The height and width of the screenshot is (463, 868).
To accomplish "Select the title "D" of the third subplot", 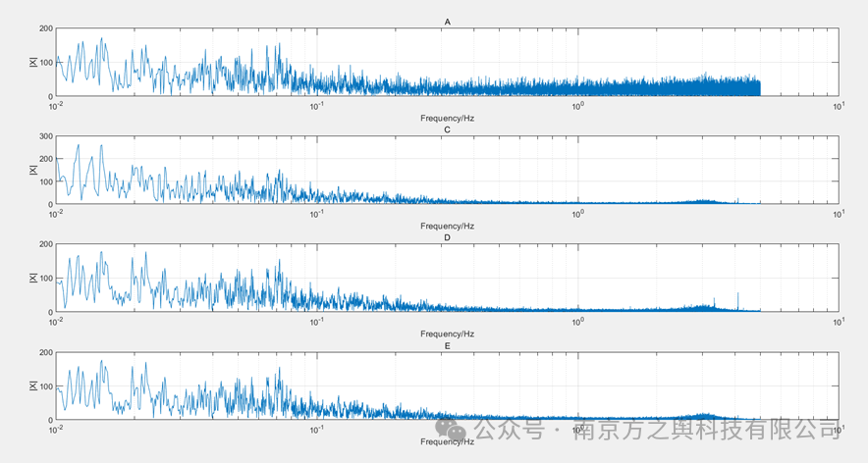I will (447, 237).
